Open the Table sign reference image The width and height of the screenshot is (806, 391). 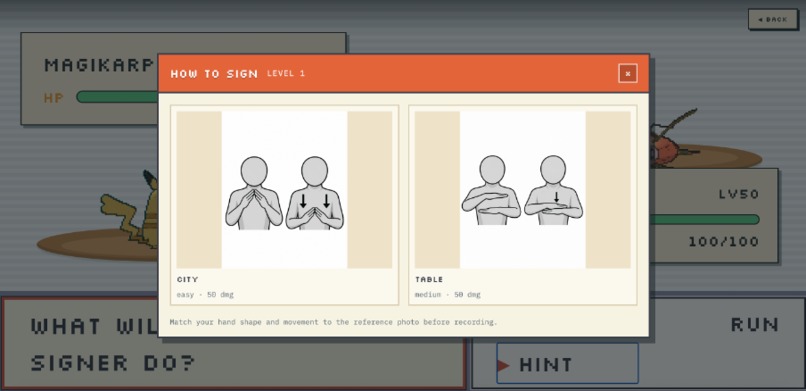point(523,190)
